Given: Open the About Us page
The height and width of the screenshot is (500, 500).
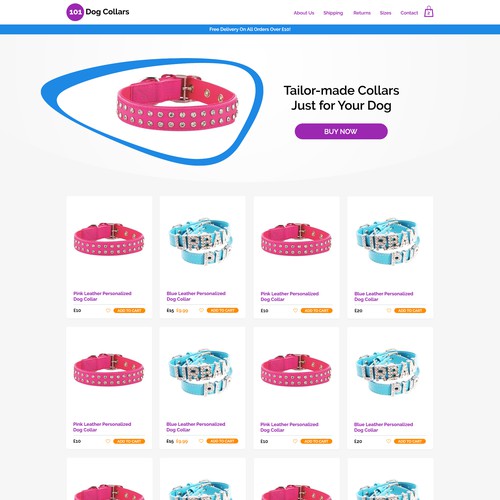Looking at the screenshot, I should coord(304,13).
